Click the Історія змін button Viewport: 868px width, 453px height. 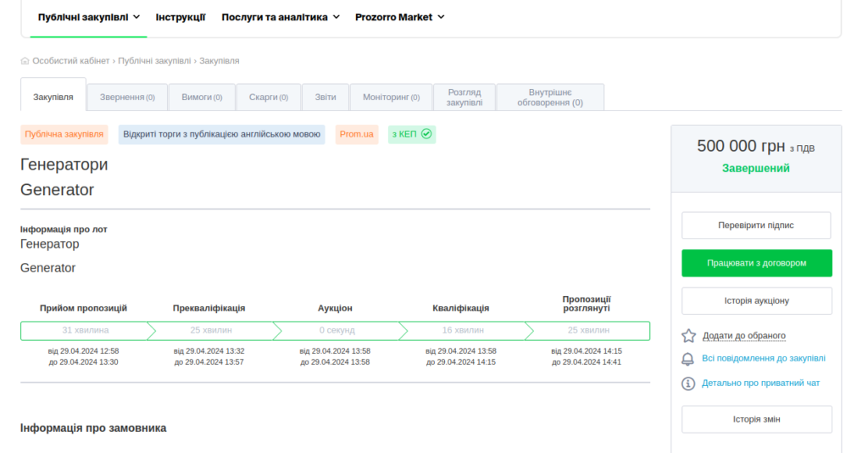(x=756, y=419)
